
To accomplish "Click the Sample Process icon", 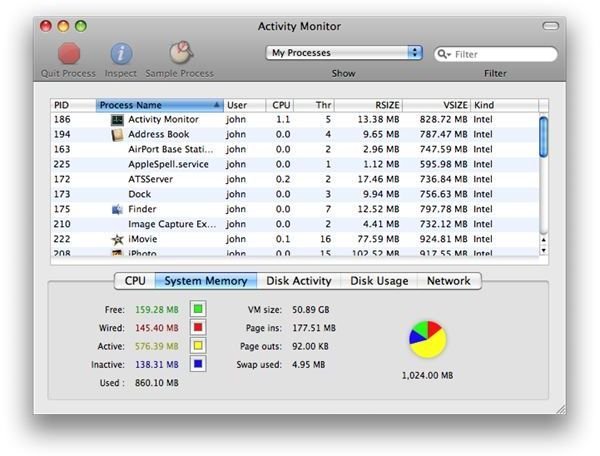I will 181,52.
